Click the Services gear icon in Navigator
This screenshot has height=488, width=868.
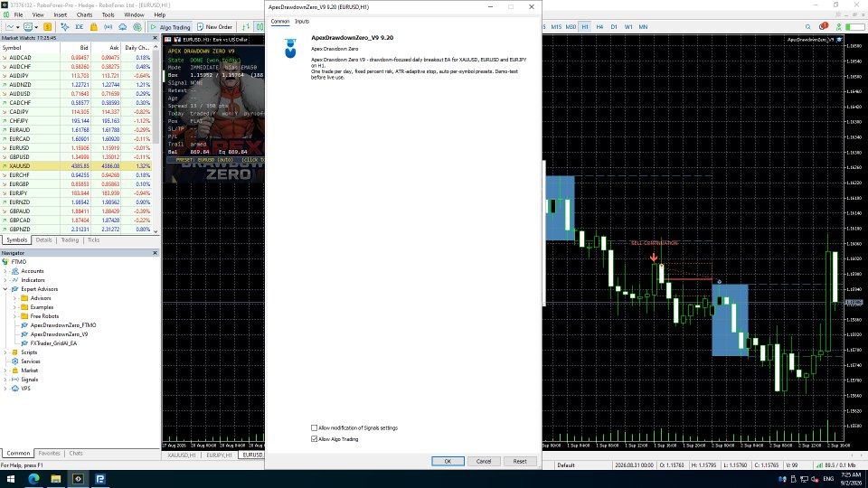15,361
